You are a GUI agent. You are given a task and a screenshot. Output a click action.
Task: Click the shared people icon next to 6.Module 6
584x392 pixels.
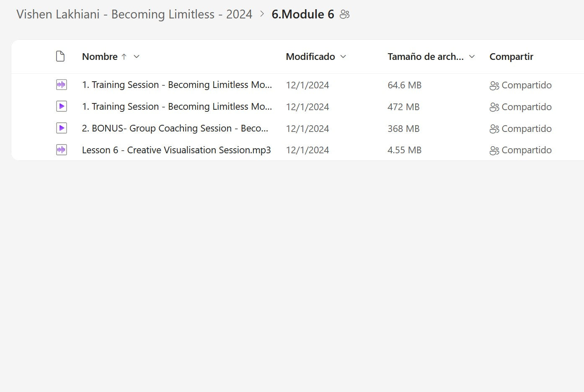(x=344, y=15)
